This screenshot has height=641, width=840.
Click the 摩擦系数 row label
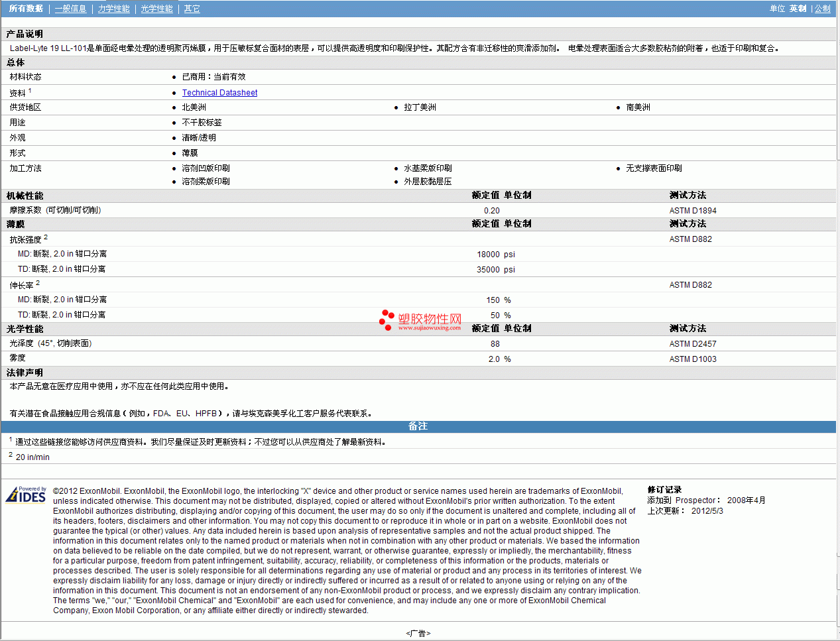pos(55,210)
